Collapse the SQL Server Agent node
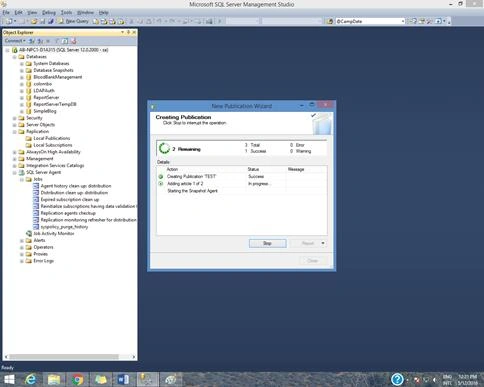 pos(14,173)
